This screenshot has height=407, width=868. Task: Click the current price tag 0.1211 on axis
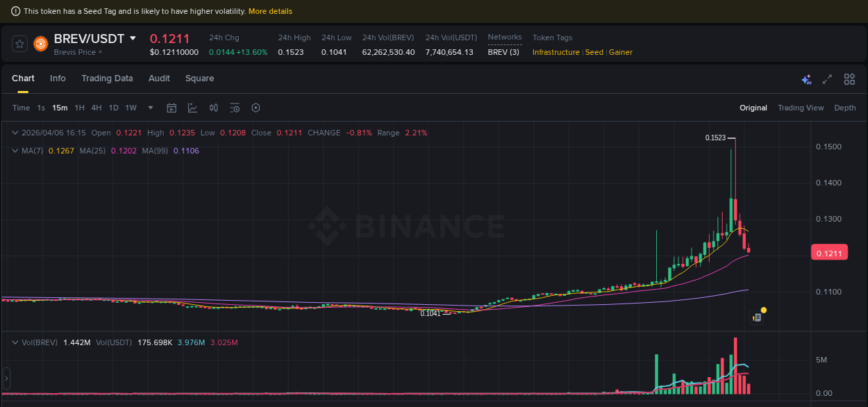tap(830, 254)
